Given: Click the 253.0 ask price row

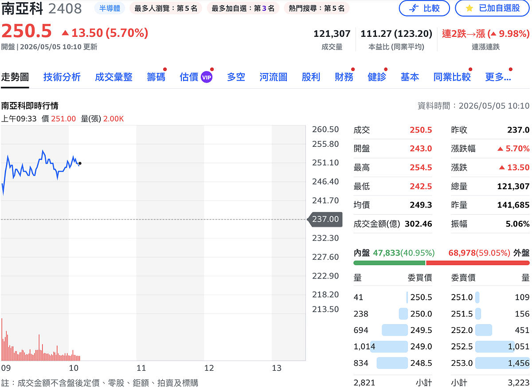Looking at the screenshot, I should click(490, 363).
